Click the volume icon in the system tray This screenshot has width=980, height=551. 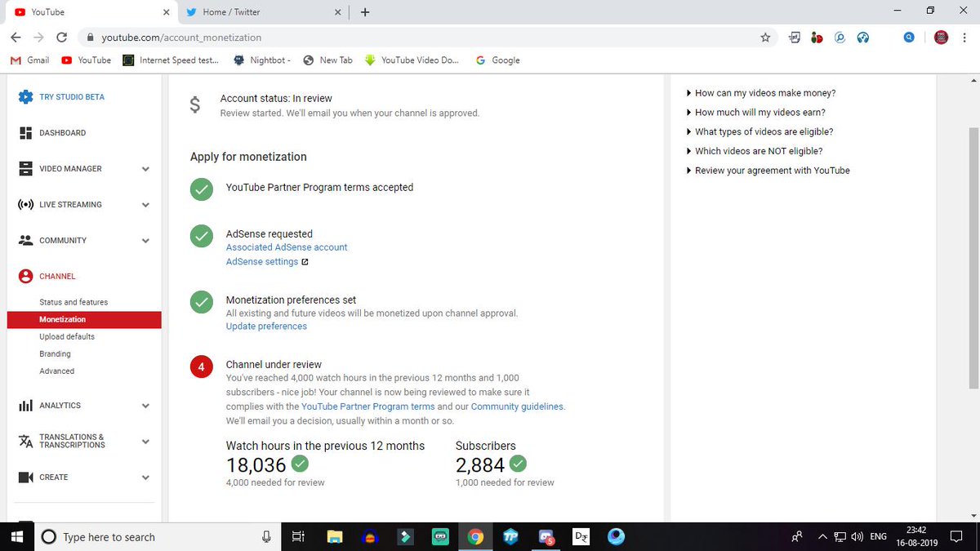(857, 536)
